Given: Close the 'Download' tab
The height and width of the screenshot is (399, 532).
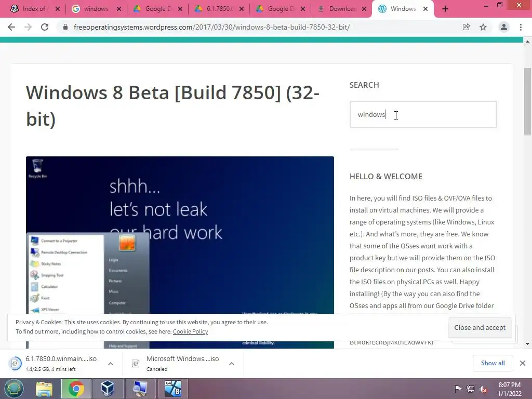Looking at the screenshot, I should (364, 9).
